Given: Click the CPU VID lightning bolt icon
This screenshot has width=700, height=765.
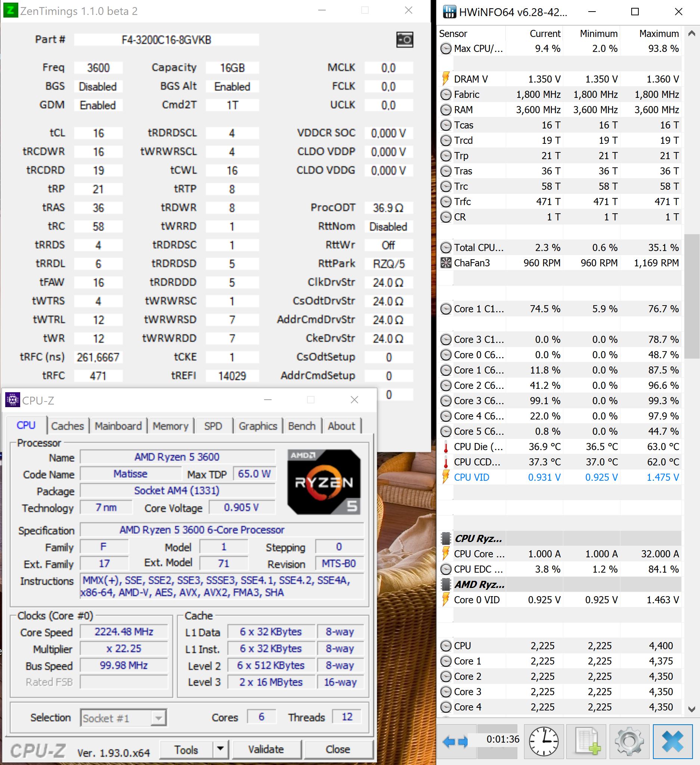Looking at the screenshot, I should (446, 477).
